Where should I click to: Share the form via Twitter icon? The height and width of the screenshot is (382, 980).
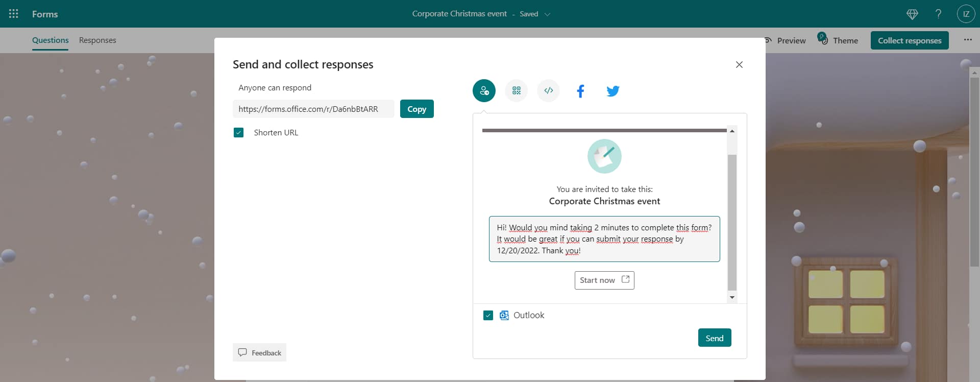click(612, 91)
